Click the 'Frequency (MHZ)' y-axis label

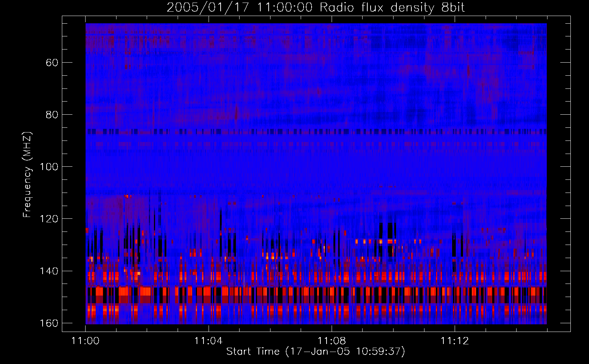tap(28, 174)
